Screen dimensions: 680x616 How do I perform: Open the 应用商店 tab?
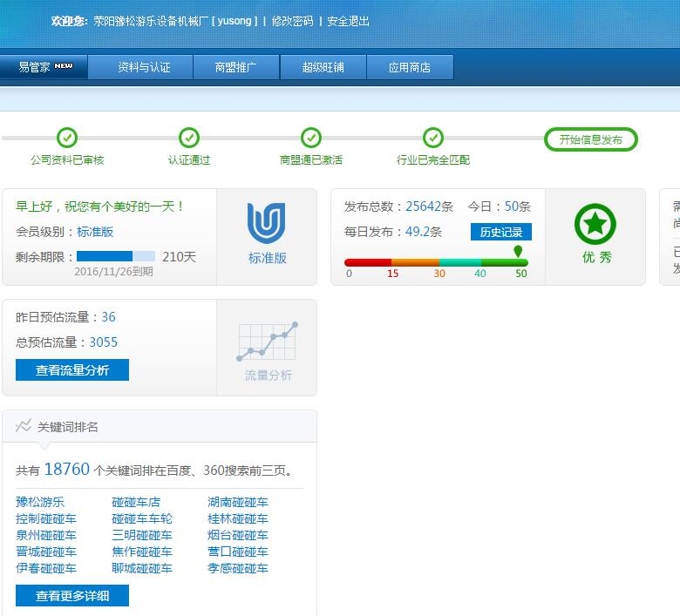click(x=410, y=67)
